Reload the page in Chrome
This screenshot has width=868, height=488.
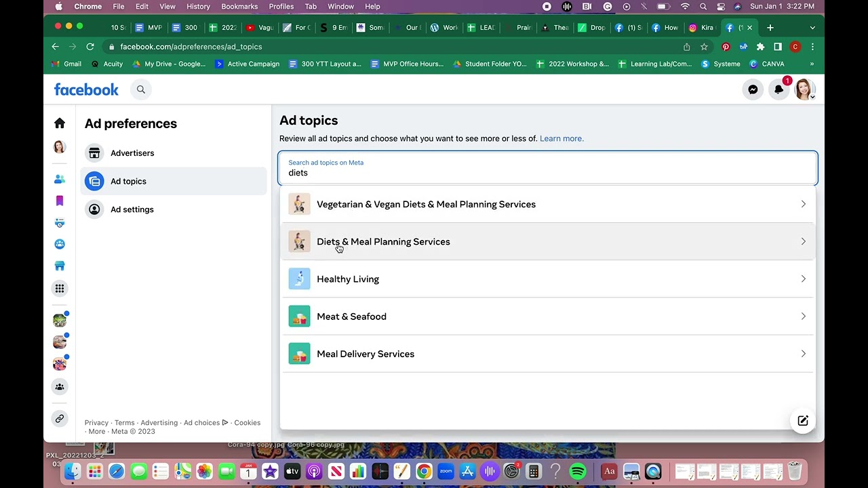click(90, 47)
